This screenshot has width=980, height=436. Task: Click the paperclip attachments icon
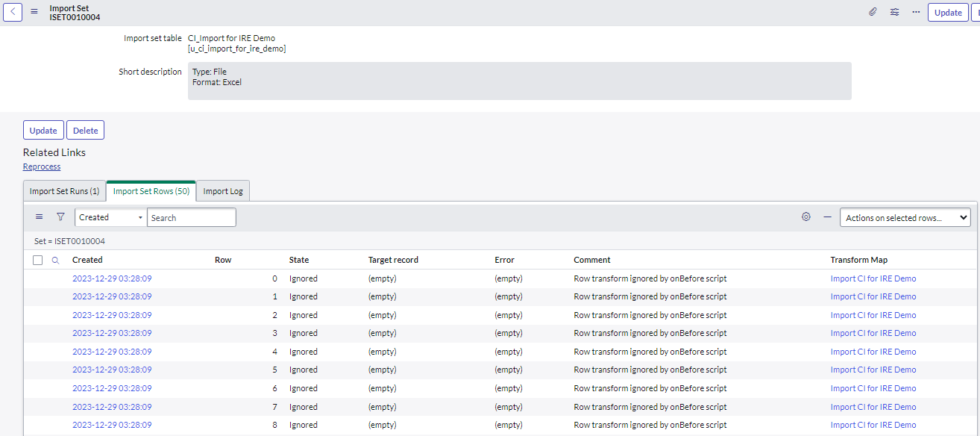tap(873, 12)
